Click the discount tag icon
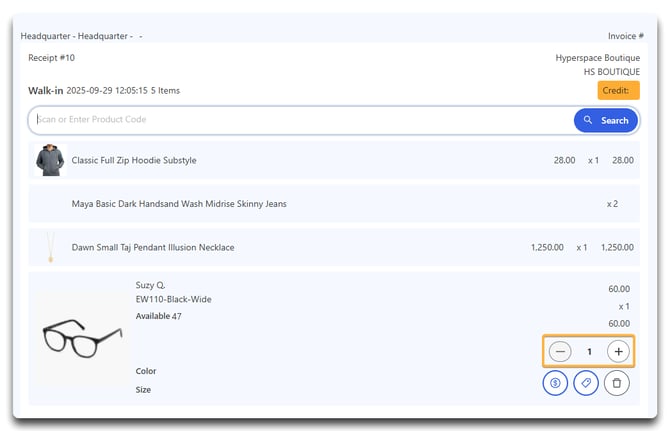Screen dimensions: 670x431 point(586,383)
